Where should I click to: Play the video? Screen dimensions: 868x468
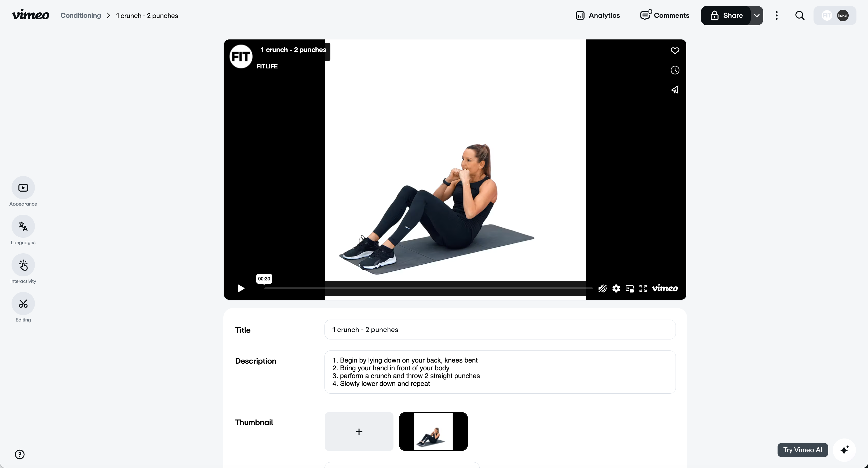click(240, 288)
